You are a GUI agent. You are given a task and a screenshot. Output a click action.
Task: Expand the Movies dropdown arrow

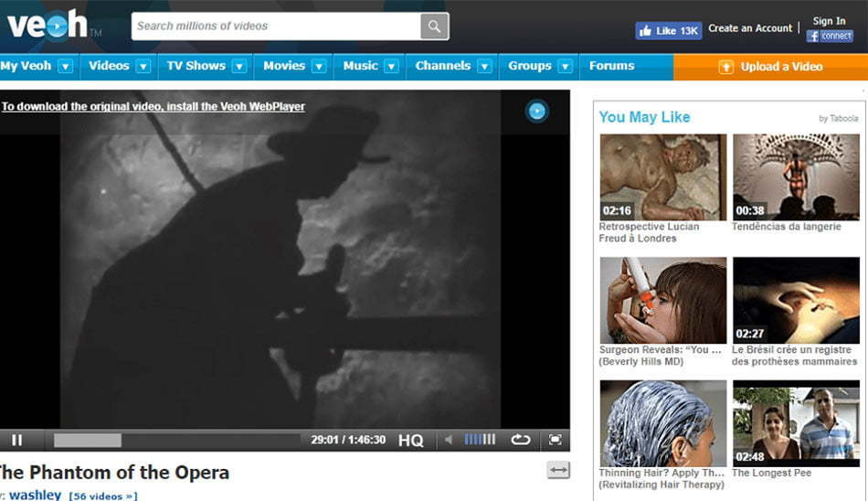coord(319,67)
